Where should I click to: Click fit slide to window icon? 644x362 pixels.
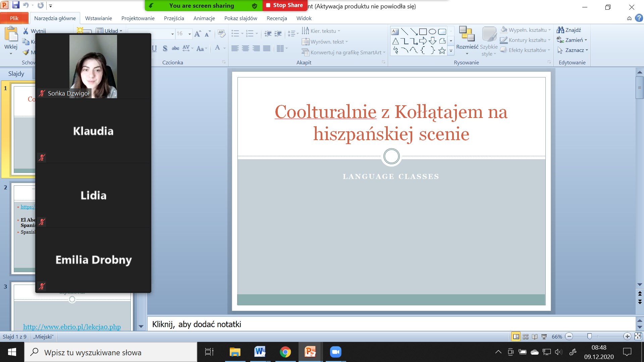(x=638, y=336)
